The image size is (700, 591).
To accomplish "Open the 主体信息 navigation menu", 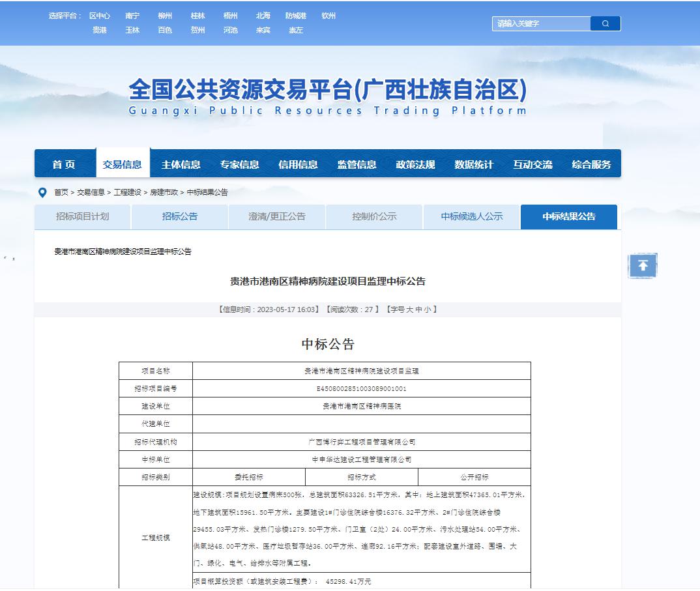I will [181, 165].
